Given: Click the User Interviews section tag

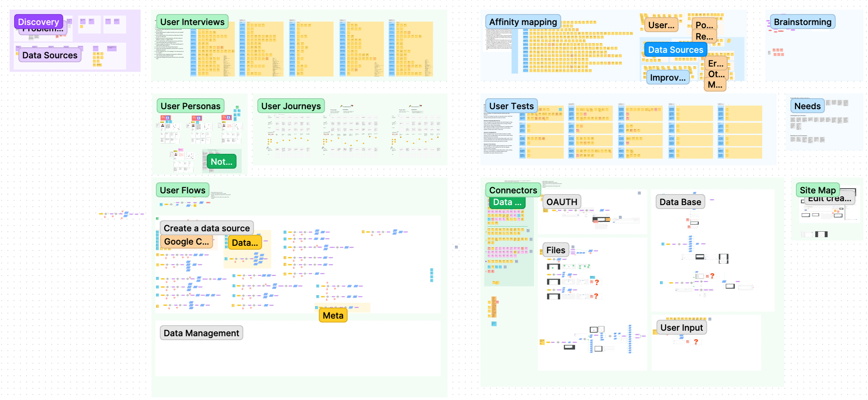Looking at the screenshot, I should click(192, 22).
